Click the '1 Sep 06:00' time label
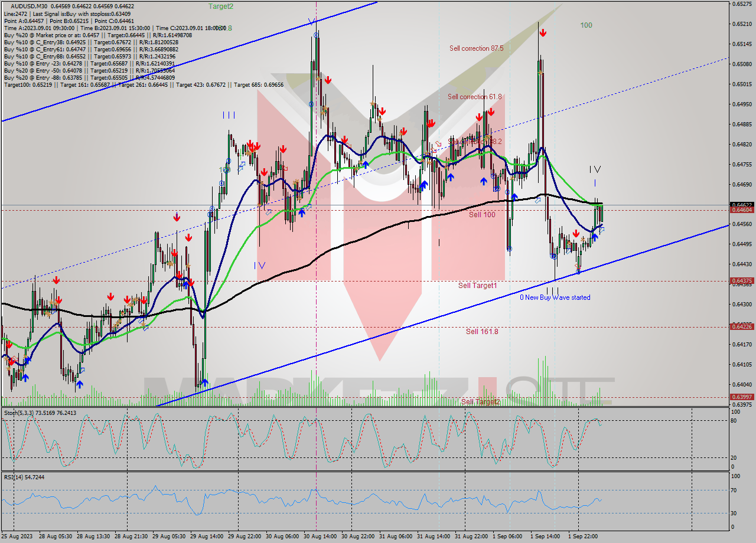 [x=507, y=537]
